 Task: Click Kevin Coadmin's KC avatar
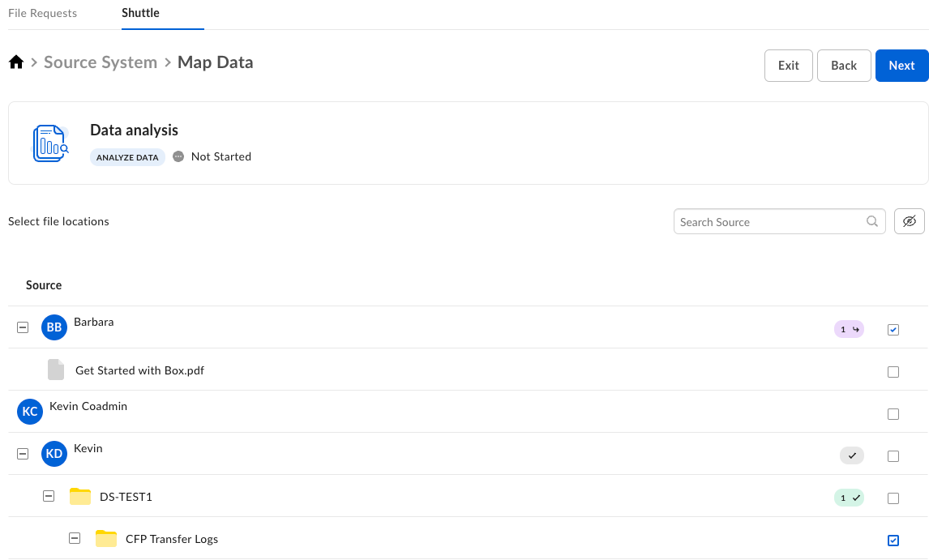29,412
